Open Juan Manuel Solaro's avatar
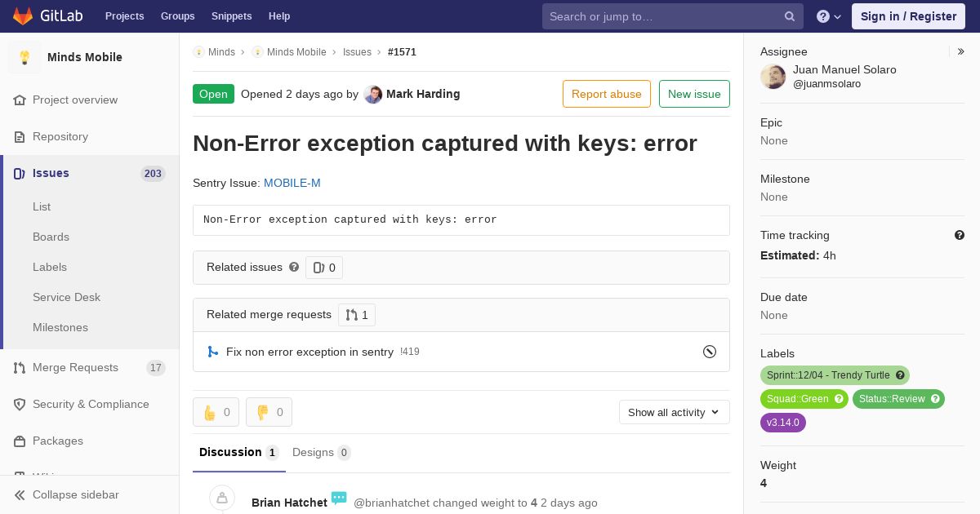980x514 pixels. point(773,77)
